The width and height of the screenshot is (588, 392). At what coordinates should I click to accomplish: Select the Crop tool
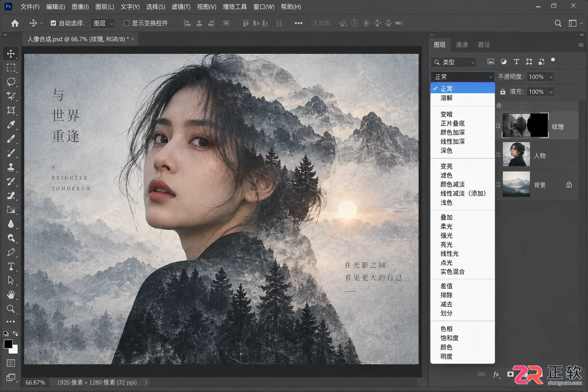(11, 110)
